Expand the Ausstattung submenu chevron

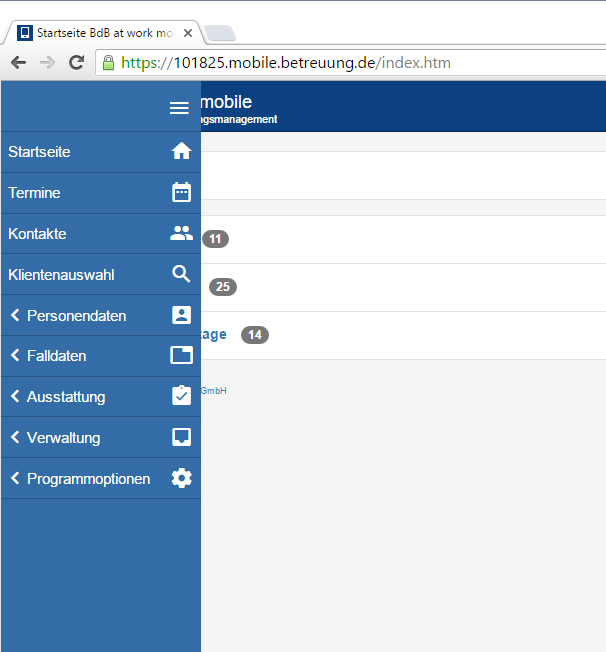(15, 396)
